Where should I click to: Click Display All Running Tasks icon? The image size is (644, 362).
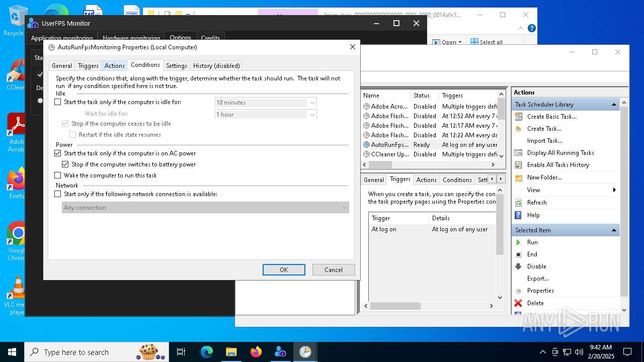518,153
